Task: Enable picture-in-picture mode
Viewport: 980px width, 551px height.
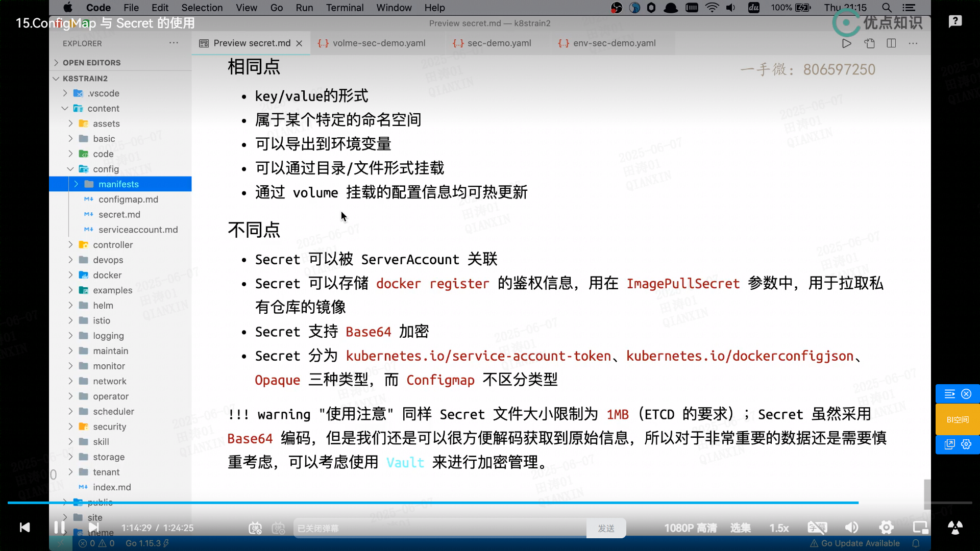Action: click(920, 528)
